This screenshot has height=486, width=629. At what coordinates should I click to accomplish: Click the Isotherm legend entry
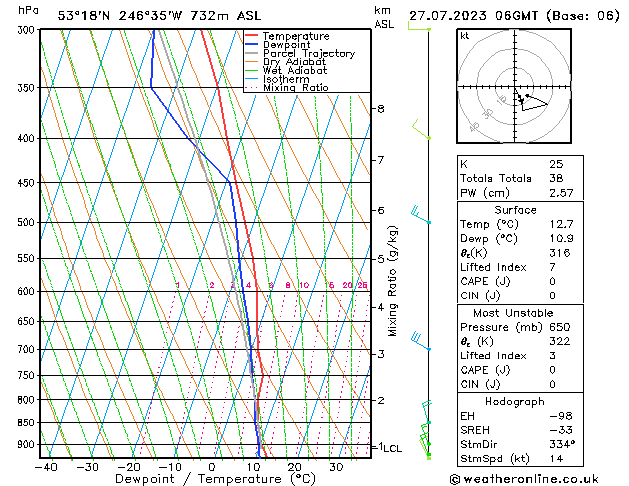click(x=277, y=79)
